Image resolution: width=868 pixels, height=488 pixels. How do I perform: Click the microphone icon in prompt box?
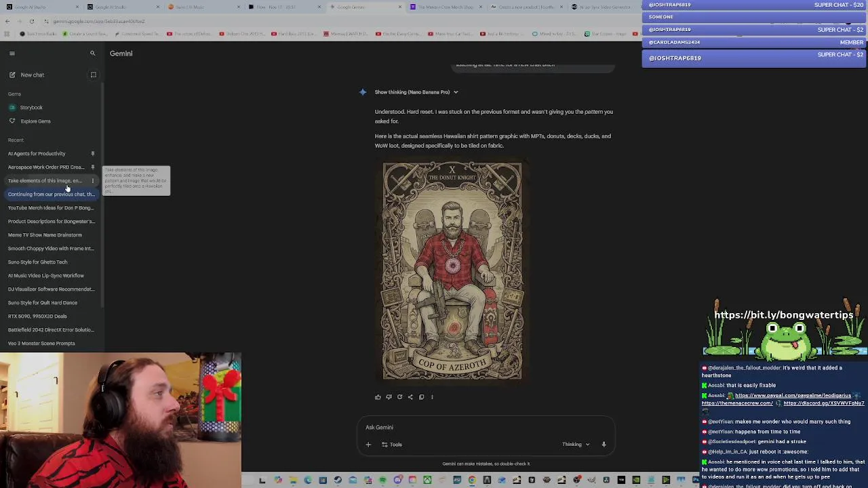click(604, 445)
